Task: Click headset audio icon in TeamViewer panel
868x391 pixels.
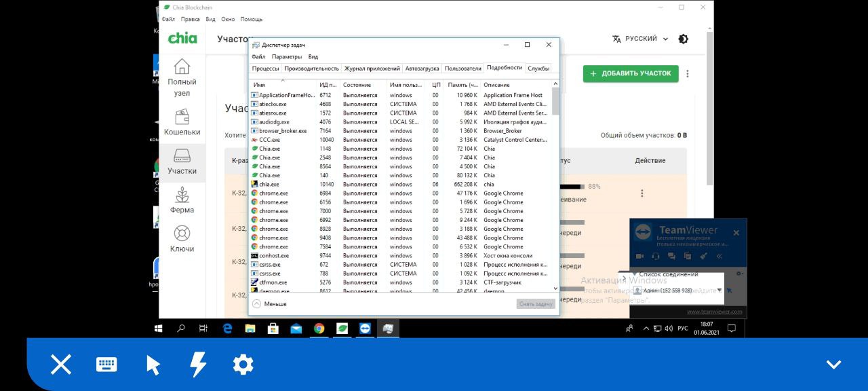Action: tap(656, 257)
